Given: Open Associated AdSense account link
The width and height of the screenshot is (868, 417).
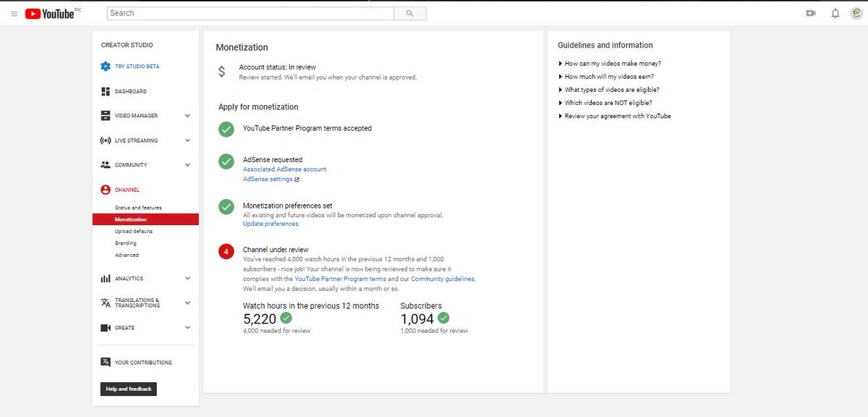Looking at the screenshot, I should pos(284,169).
